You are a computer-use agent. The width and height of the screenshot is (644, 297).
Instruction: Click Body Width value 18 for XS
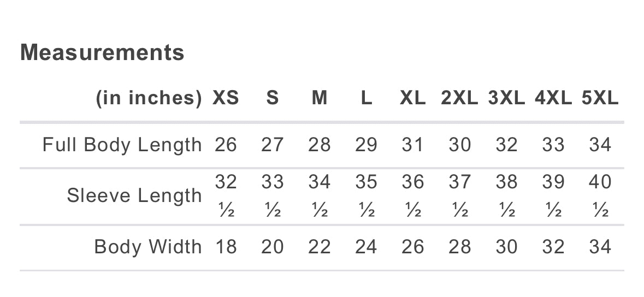tap(226, 246)
